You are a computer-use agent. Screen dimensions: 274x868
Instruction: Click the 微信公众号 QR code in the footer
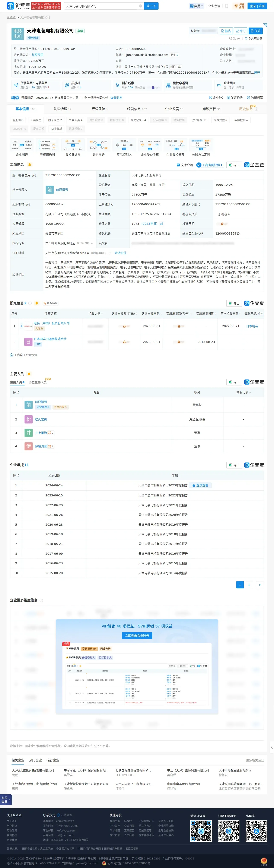tap(201, 831)
